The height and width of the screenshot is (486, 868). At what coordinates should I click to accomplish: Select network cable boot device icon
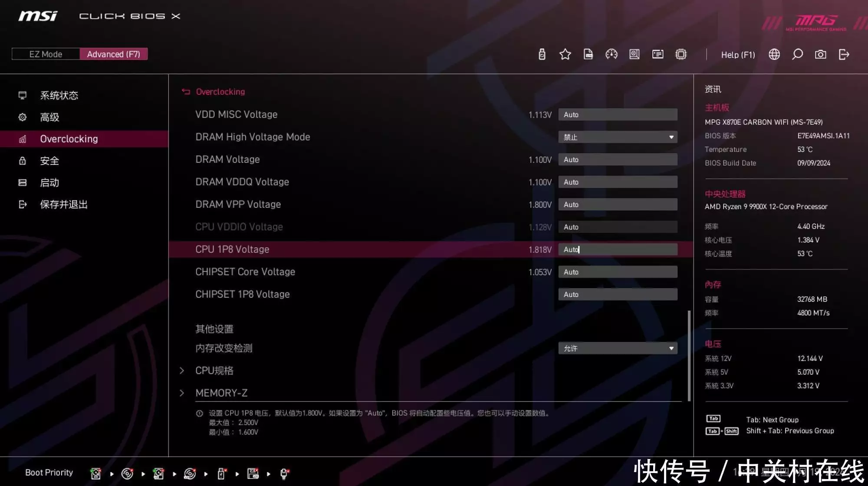point(284,473)
